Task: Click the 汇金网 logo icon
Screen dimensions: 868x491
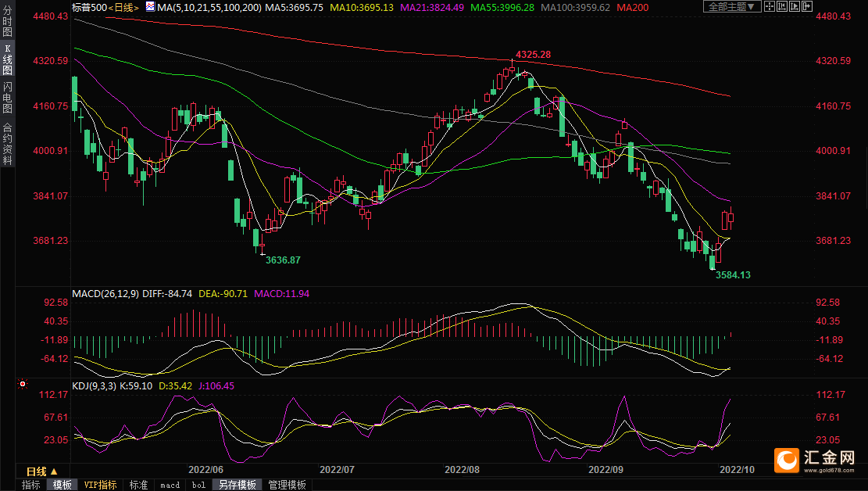Action: click(787, 461)
